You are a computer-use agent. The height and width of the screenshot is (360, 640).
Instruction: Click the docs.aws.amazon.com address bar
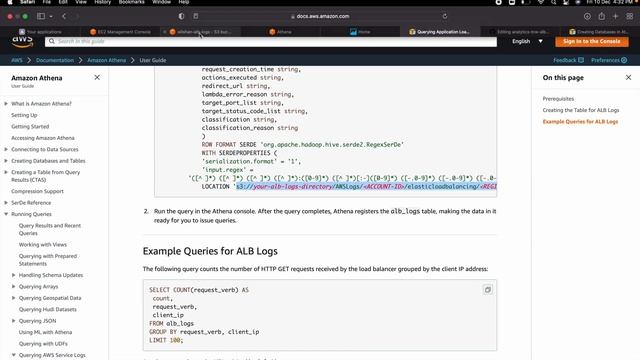(x=320, y=16)
